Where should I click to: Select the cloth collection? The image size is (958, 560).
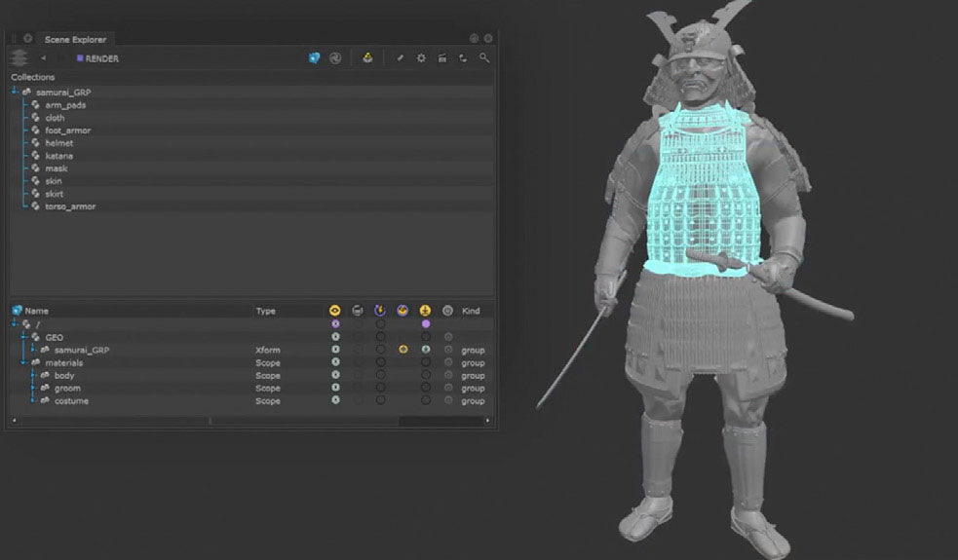pos(55,118)
